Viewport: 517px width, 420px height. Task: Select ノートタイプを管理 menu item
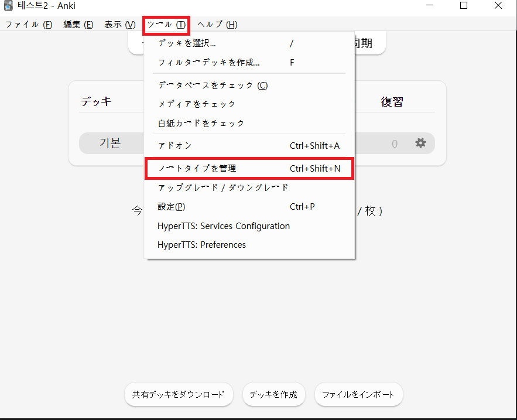pos(249,168)
